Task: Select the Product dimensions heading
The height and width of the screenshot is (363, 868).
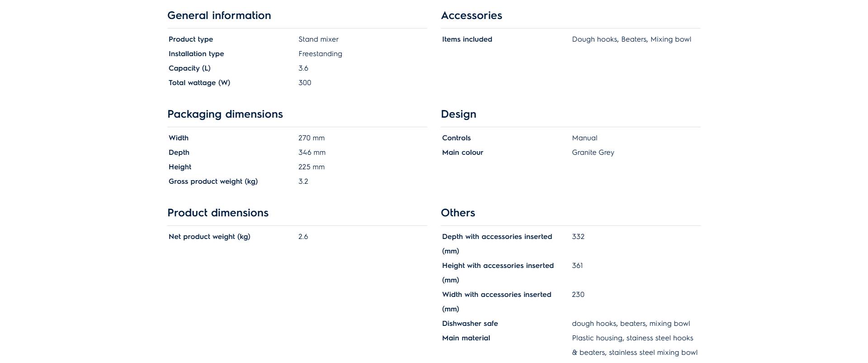Action: click(217, 213)
